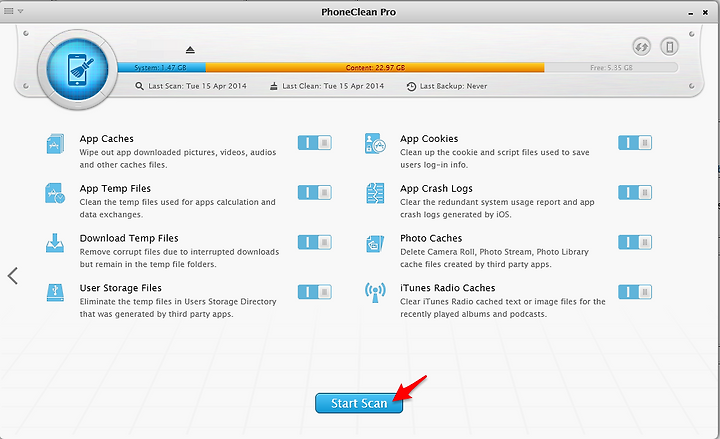
Task: Click the Free 5.35 GB bar segment
Action: tap(611, 68)
